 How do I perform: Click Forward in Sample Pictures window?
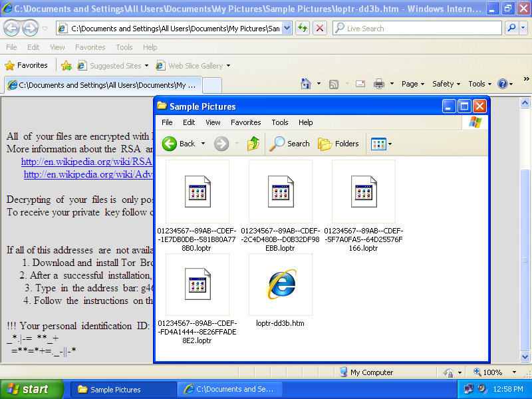coord(221,144)
